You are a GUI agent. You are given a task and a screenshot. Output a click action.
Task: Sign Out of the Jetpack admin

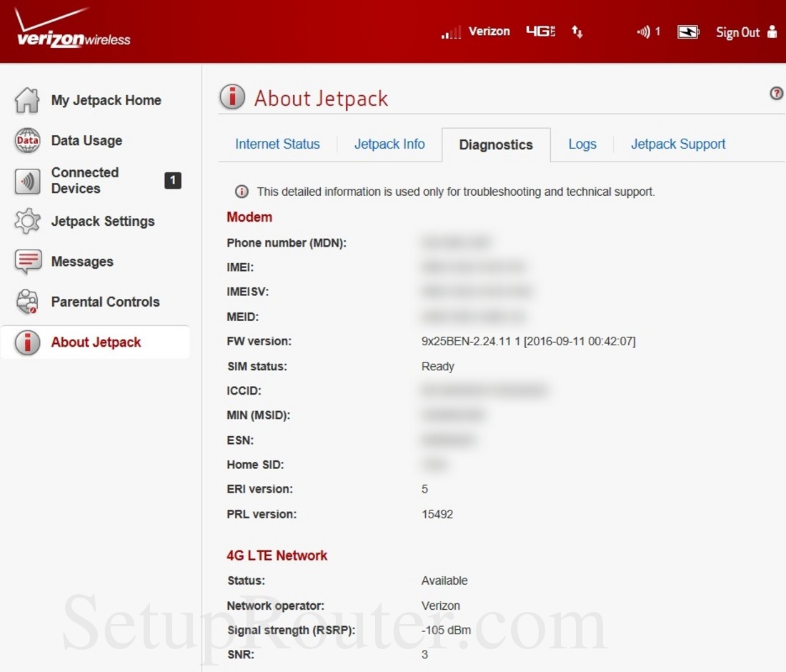point(738,32)
